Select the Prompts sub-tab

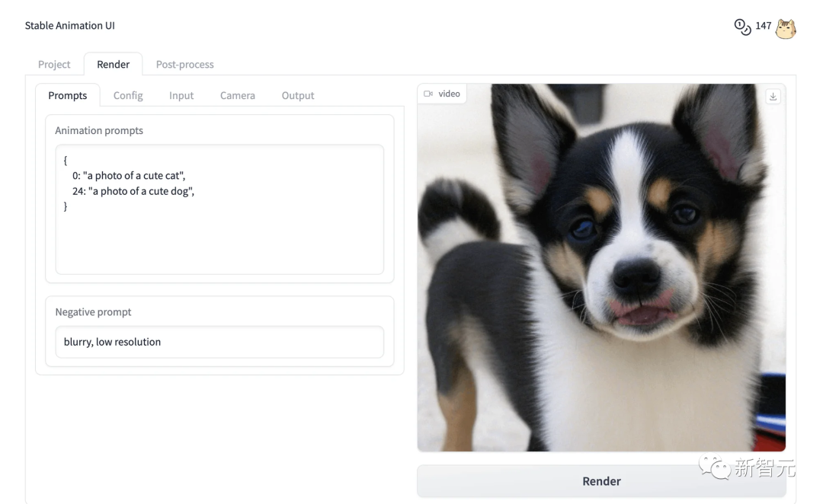[x=68, y=95]
